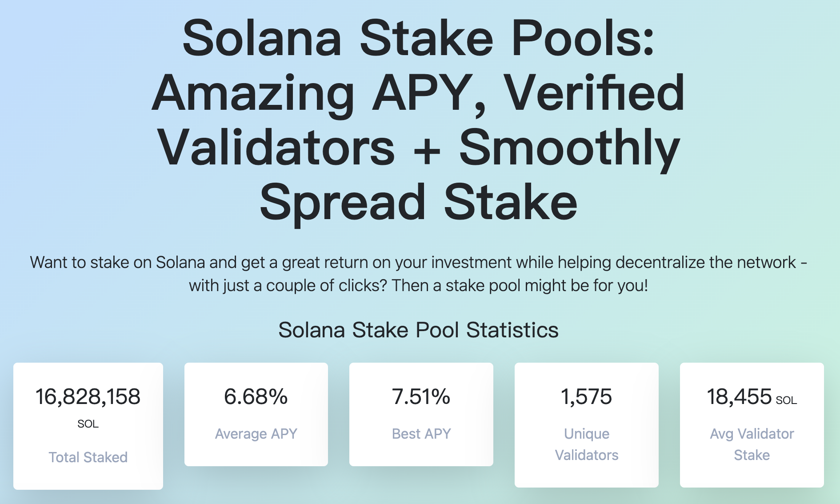Click "Then a stake pool might be for you!"
Viewport: 840px width, 504px height.
click(x=520, y=285)
